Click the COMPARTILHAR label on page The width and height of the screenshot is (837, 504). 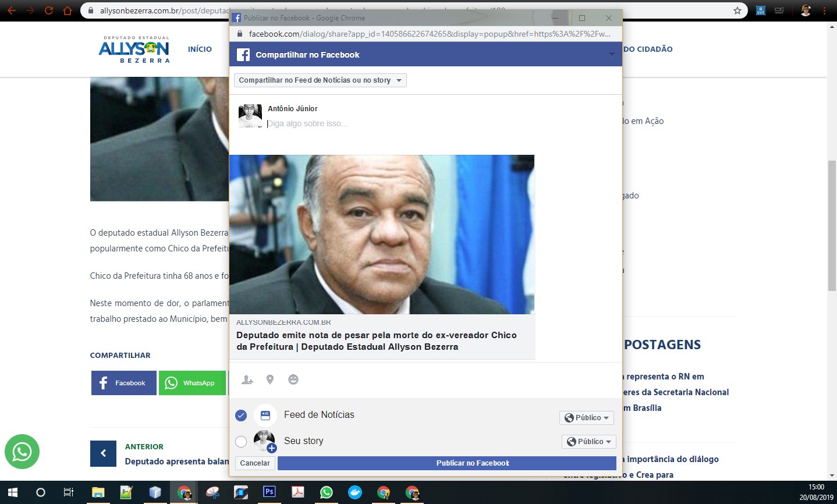[120, 355]
